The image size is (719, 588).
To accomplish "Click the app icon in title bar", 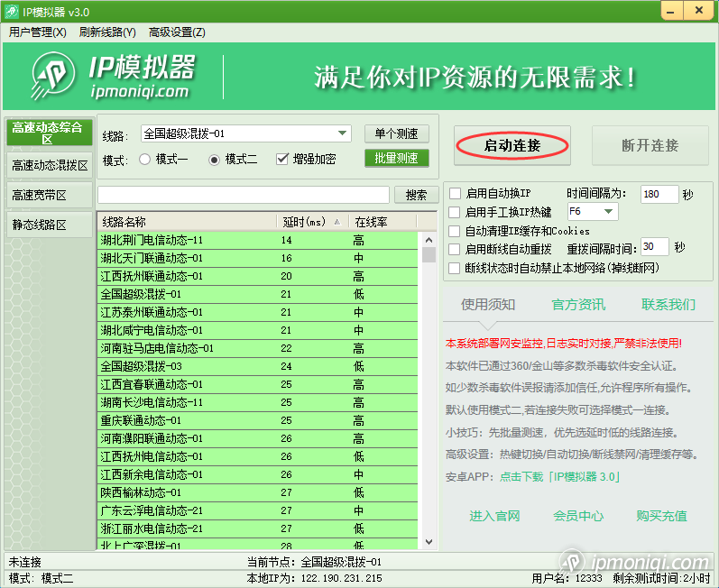I will click(11, 11).
